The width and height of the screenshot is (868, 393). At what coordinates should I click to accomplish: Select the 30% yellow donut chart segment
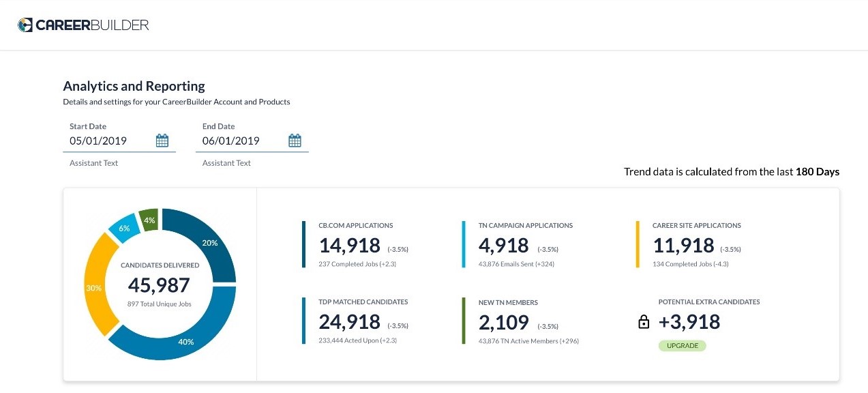95,287
